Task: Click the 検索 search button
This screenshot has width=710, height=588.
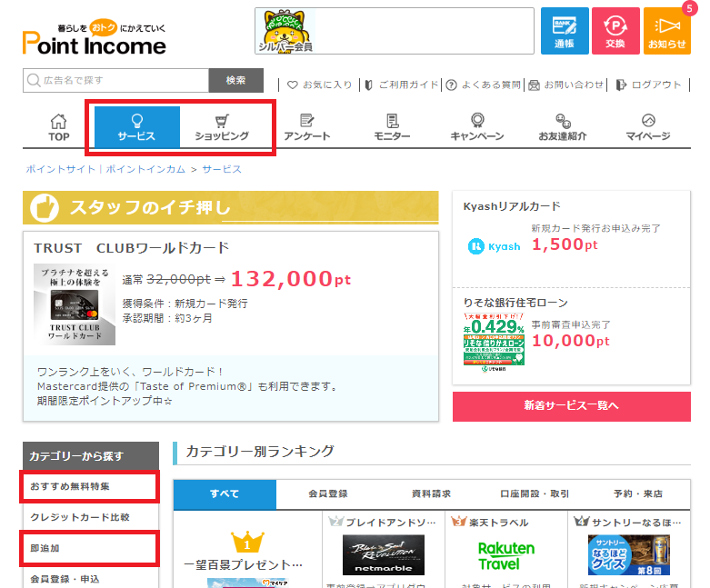Action: 236,81
